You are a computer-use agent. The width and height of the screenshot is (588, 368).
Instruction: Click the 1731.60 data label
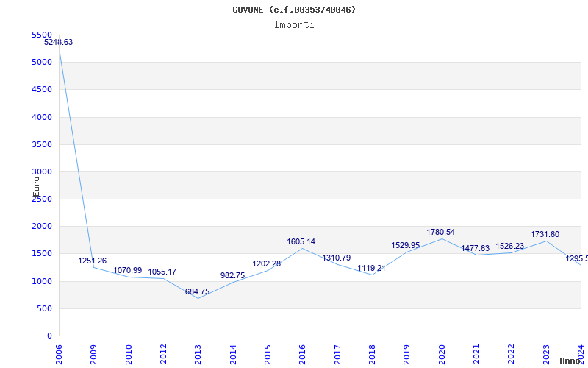545,235
